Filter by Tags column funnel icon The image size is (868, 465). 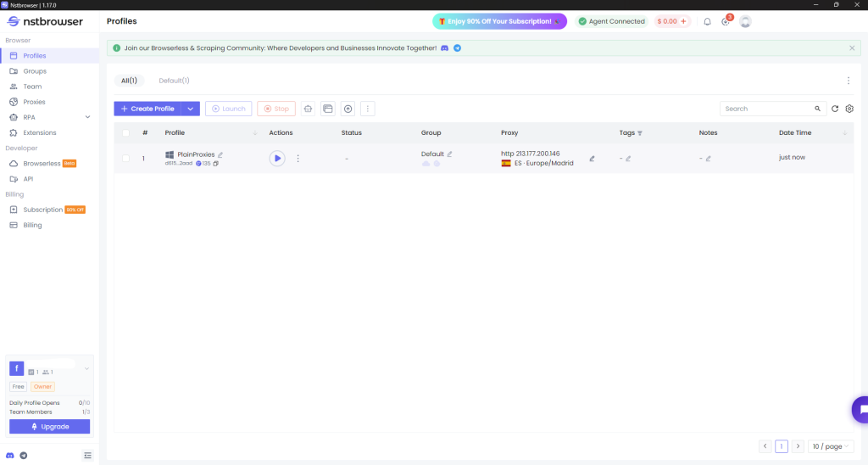click(x=640, y=133)
